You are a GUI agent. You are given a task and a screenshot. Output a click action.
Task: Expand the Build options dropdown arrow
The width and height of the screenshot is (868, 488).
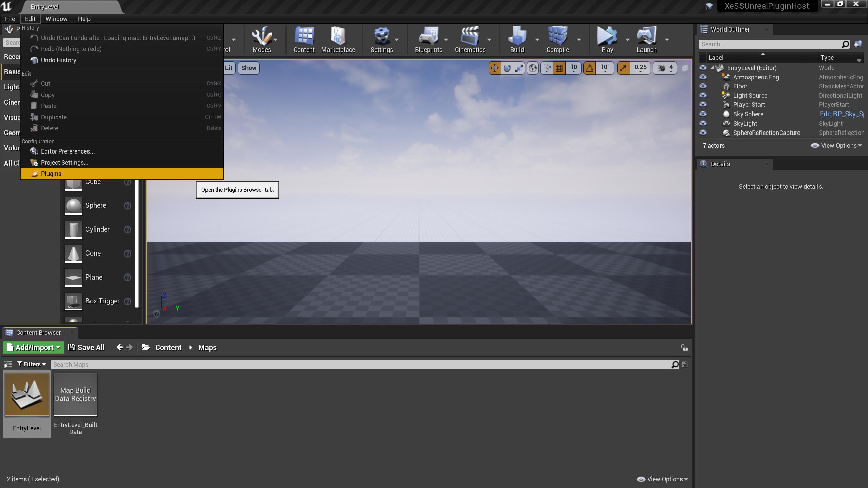[x=537, y=40]
